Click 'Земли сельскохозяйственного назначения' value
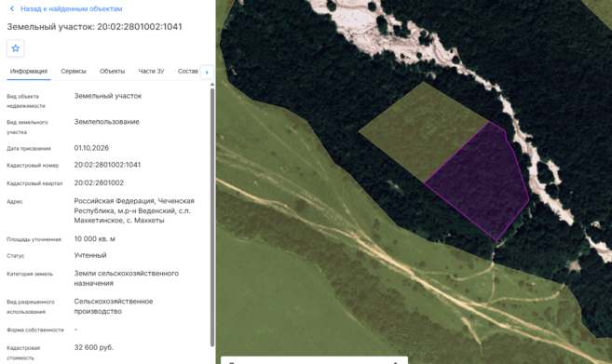Screen dimensions: 612x364 tap(127, 278)
